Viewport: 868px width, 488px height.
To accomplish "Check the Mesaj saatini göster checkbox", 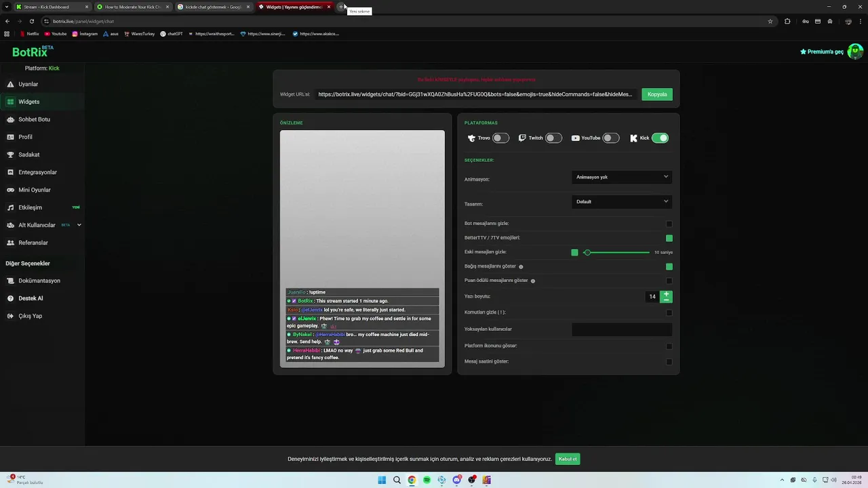I will coord(669,362).
